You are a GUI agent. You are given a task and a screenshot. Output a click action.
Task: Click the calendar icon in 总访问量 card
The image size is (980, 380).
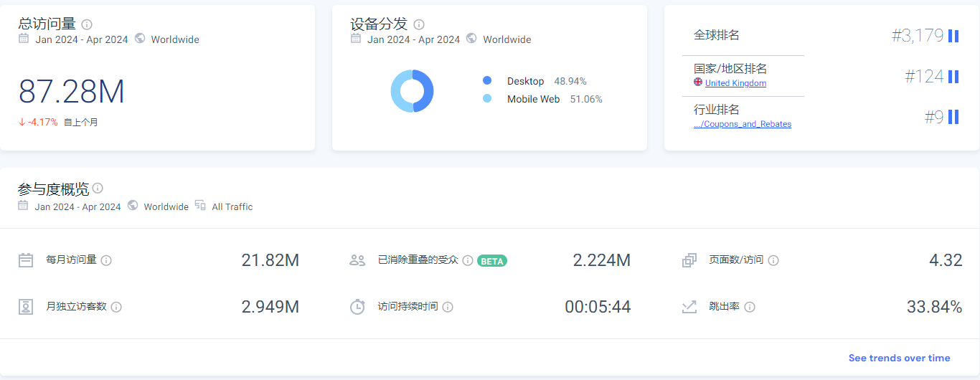pyautogui.click(x=24, y=39)
